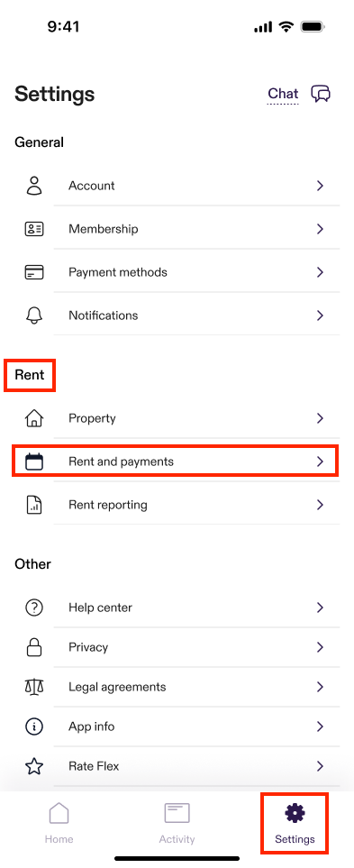354x868 pixels.
Task: Switch to the Activity tab
Action: click(x=177, y=824)
